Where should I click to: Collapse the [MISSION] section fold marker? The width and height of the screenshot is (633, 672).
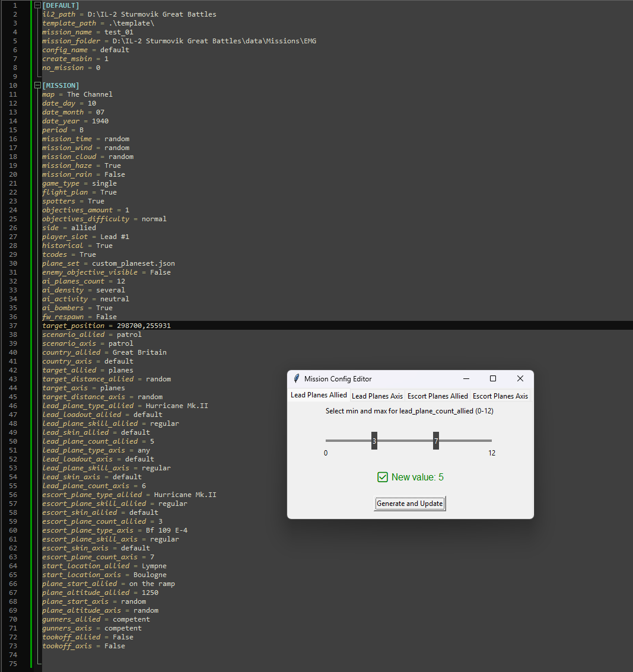click(37, 85)
